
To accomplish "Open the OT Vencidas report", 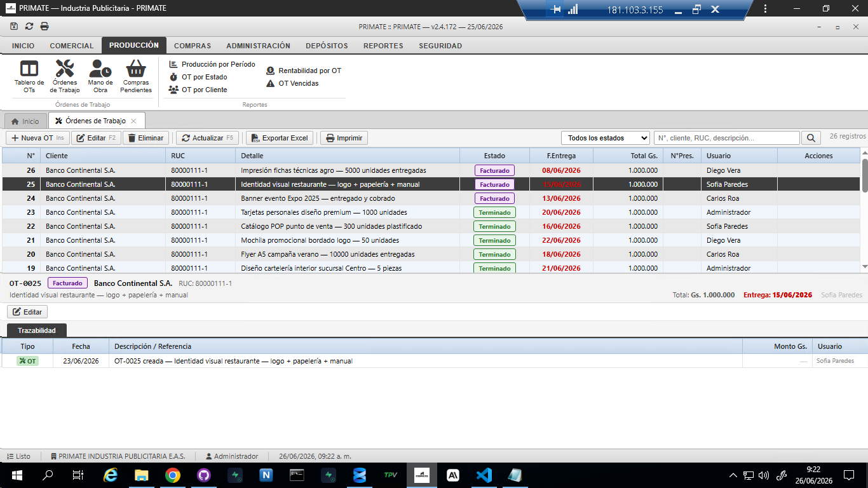I will click(x=292, y=83).
